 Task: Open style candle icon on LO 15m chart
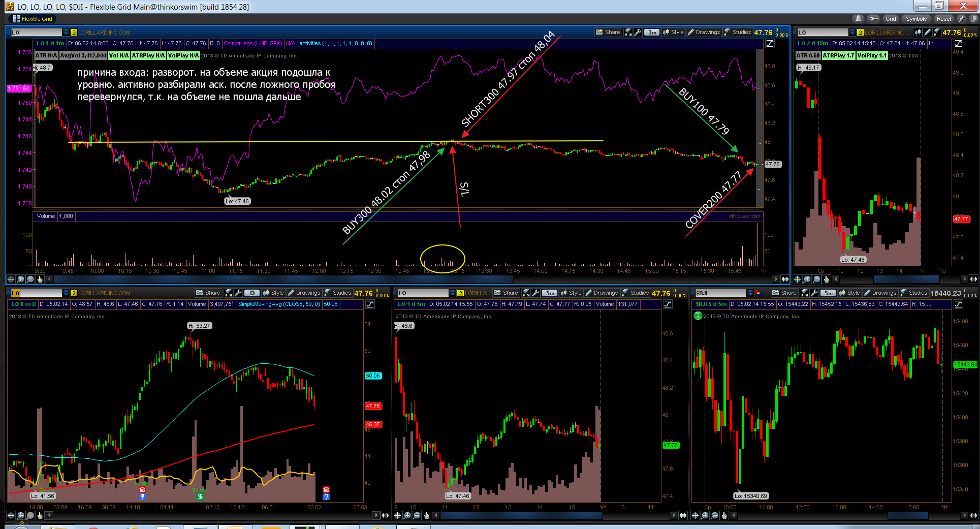click(918, 32)
